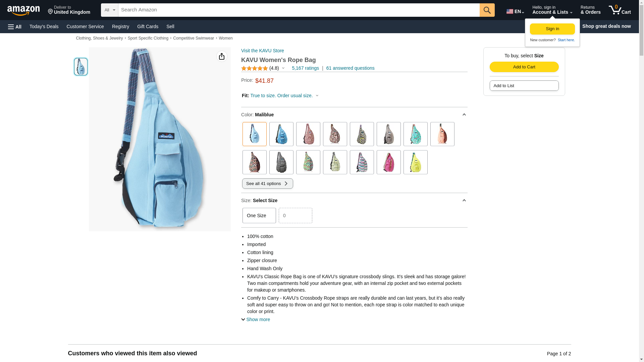The width and height of the screenshot is (644, 362).
Task: Click the share icon on product image
Action: [222, 56]
